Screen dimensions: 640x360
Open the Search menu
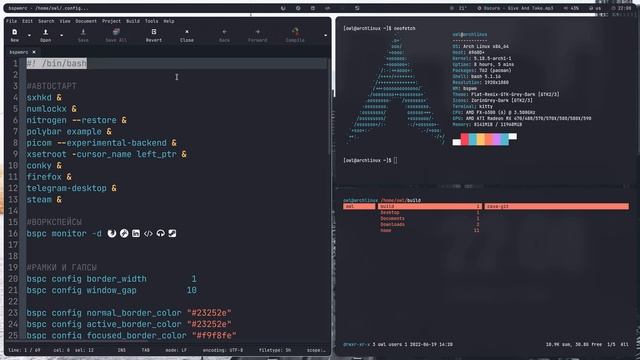[x=46, y=21]
